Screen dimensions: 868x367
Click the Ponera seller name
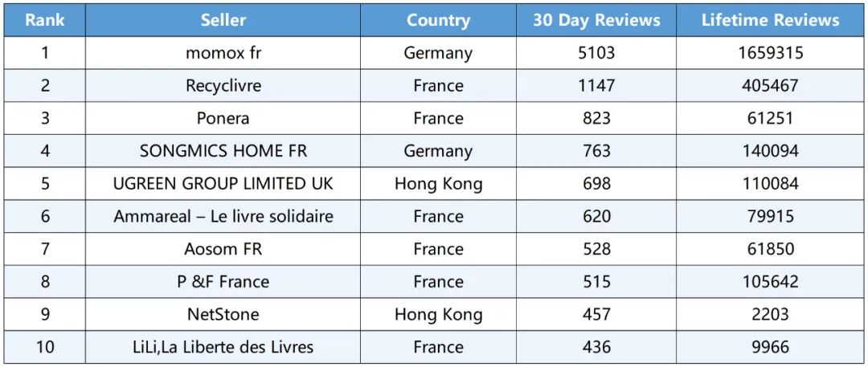[223, 118]
